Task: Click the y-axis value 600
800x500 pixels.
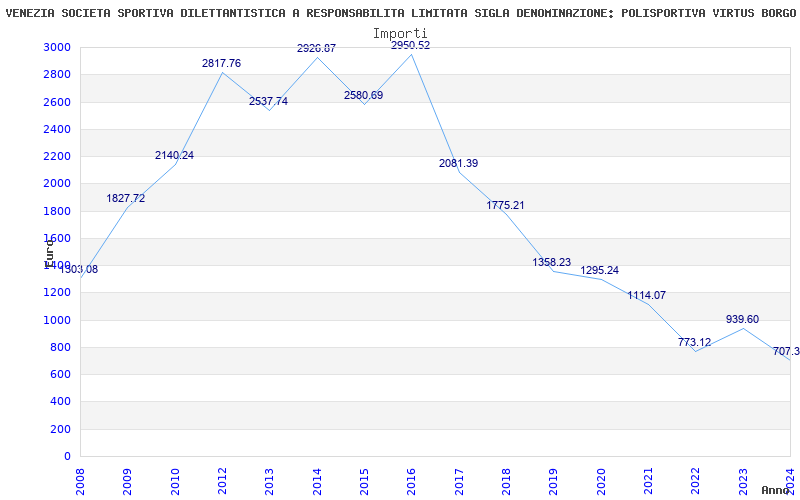Action: coord(63,374)
